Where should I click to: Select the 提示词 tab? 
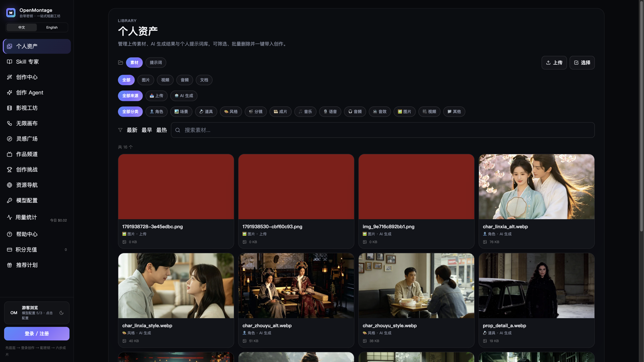pyautogui.click(x=156, y=62)
